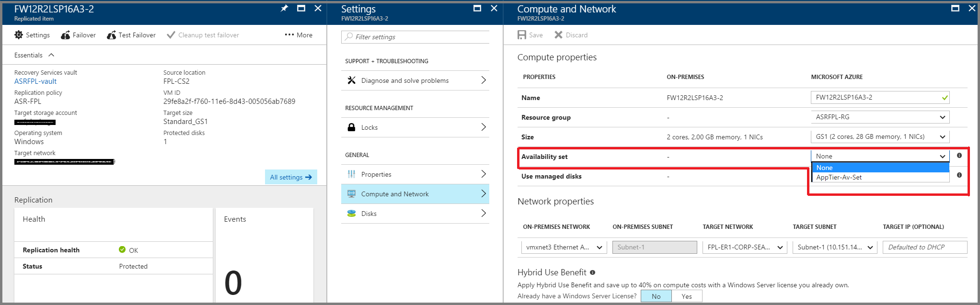Start Test Failover from the toolbar

pyautogui.click(x=131, y=35)
